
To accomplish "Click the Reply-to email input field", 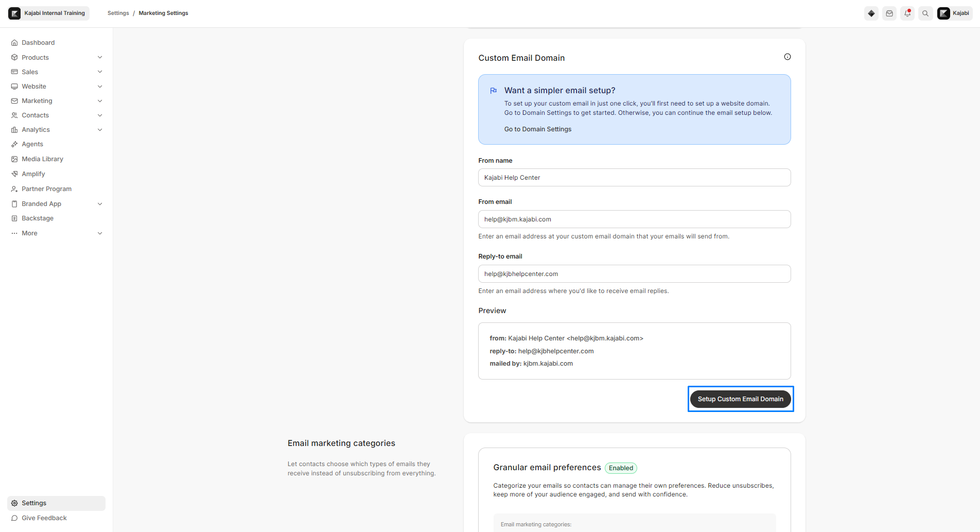I will tap(634, 274).
